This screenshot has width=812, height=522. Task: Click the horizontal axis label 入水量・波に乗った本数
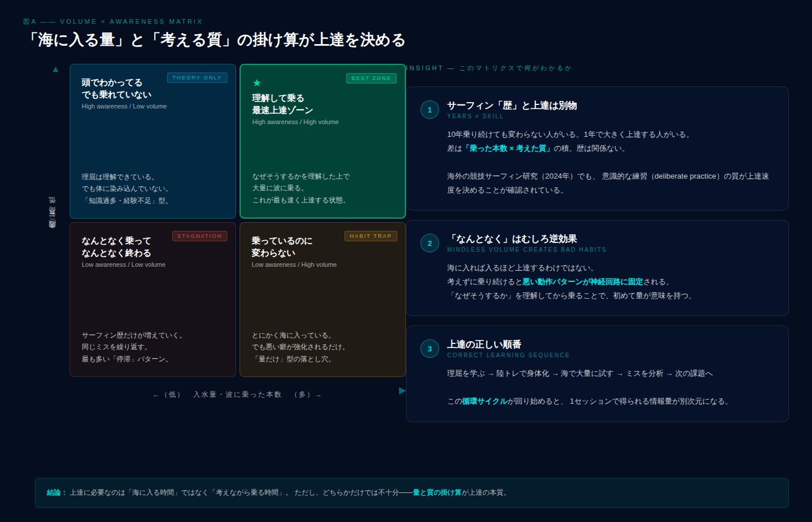coord(237,394)
